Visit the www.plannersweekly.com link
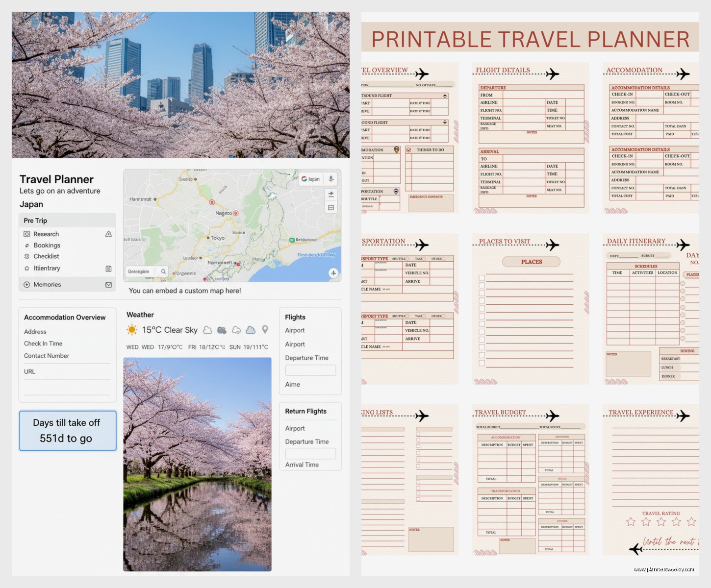 coord(664,570)
